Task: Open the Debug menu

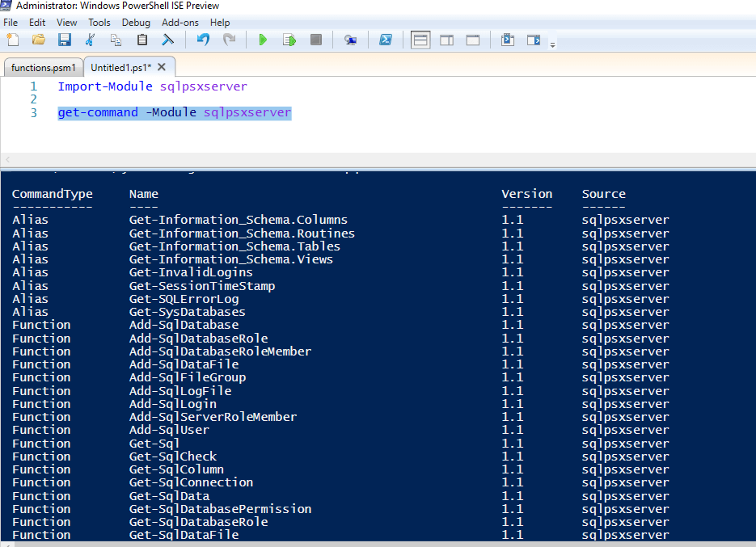Action: 136,23
